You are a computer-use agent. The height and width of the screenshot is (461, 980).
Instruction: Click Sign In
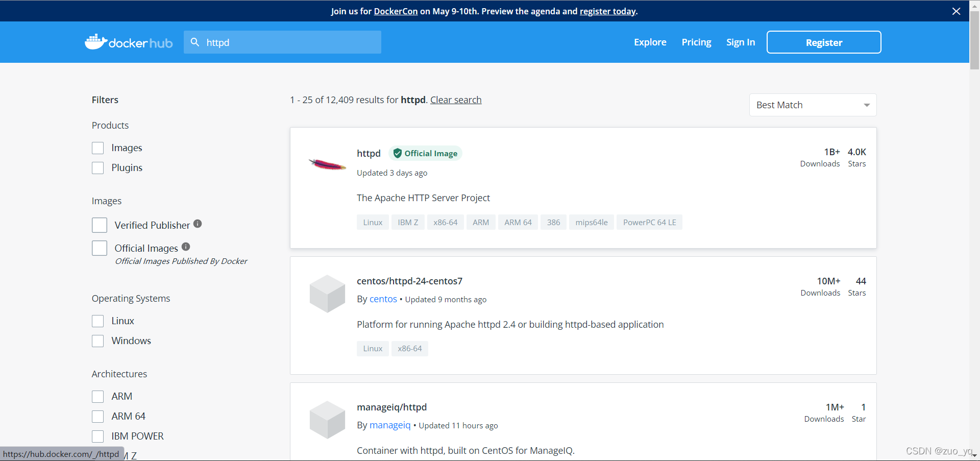pos(741,42)
